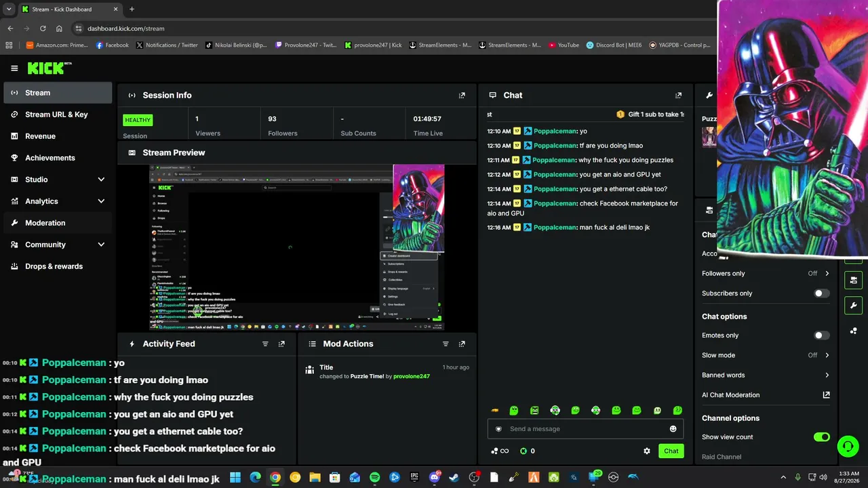
Task: Open the green headset support bubble
Action: [848, 446]
